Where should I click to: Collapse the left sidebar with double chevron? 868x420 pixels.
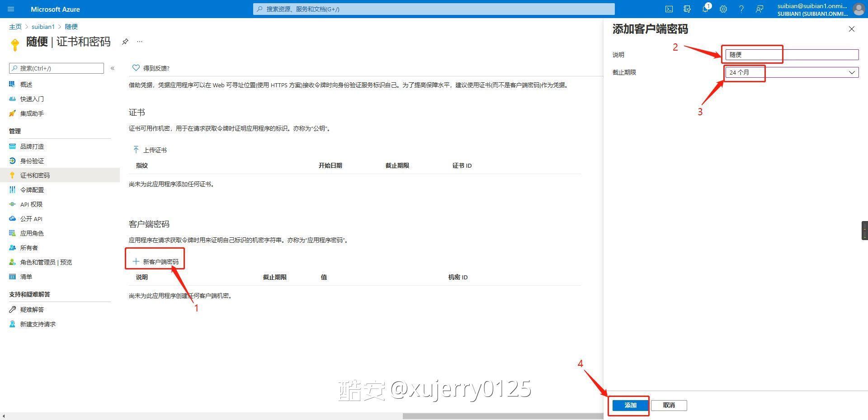click(113, 68)
